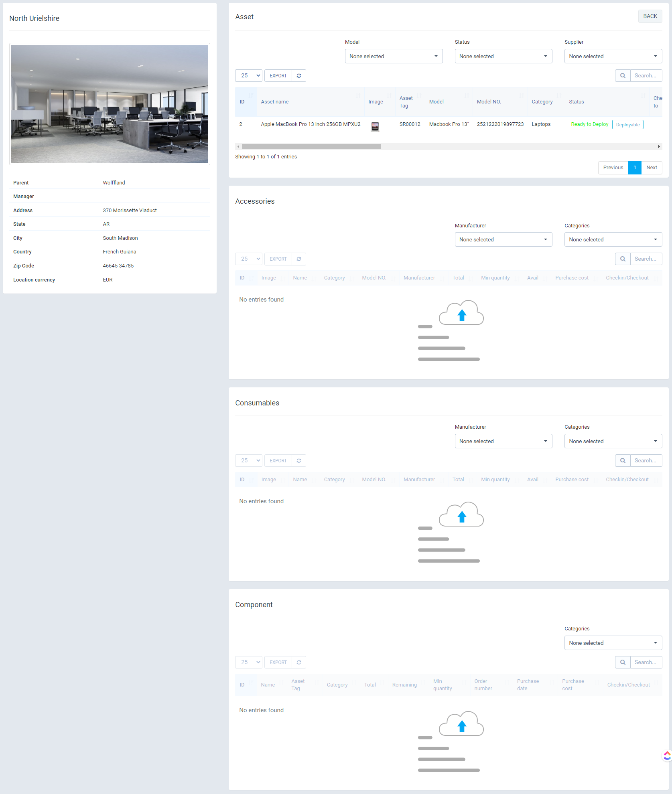The width and height of the screenshot is (672, 794).
Task: Focus the Consumables search field
Action: [646, 460]
